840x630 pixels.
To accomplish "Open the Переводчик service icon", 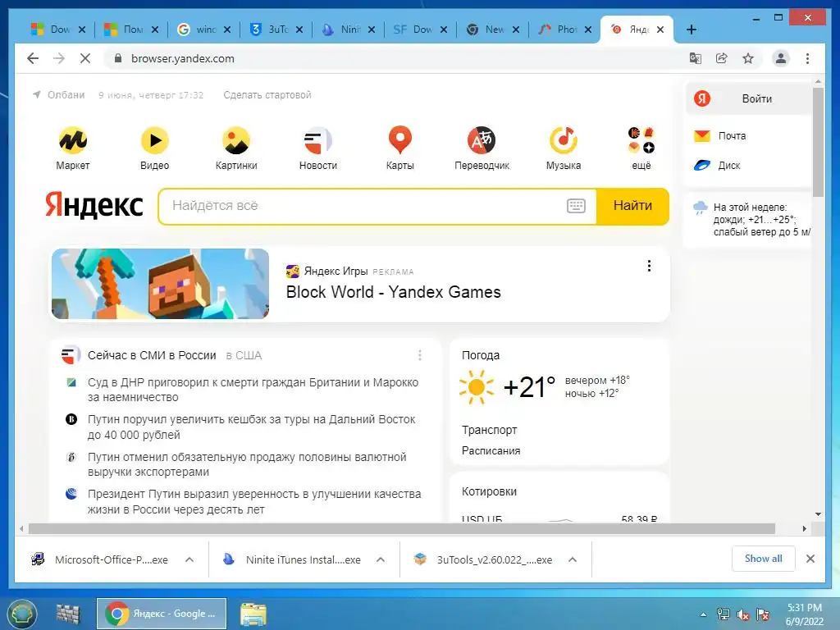I will (x=482, y=140).
